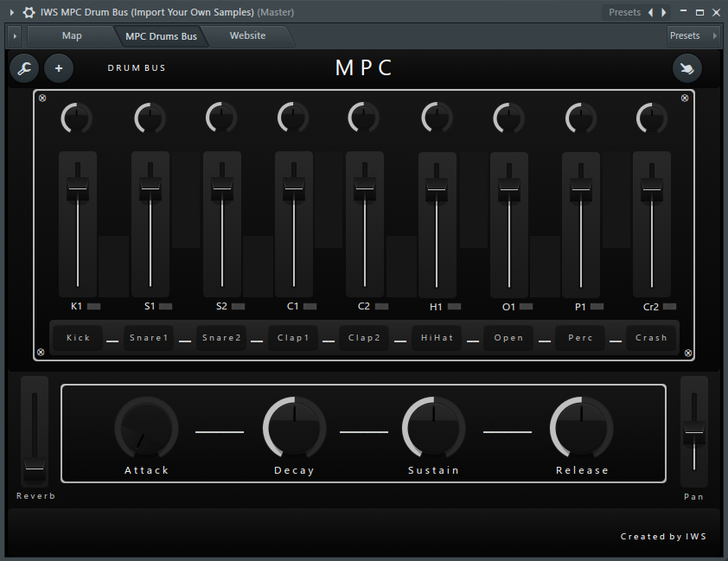Click the plus add button

click(59, 68)
